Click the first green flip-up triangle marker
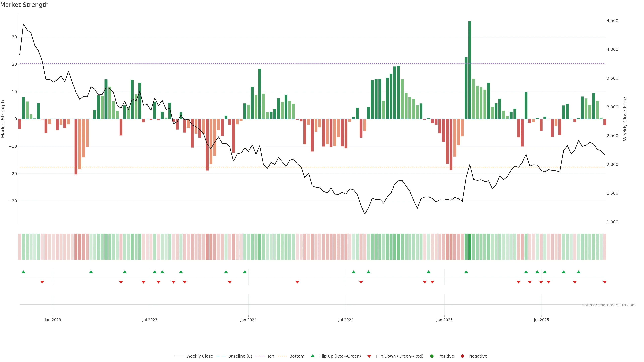Screen dimensions: 644x362 tap(23, 272)
